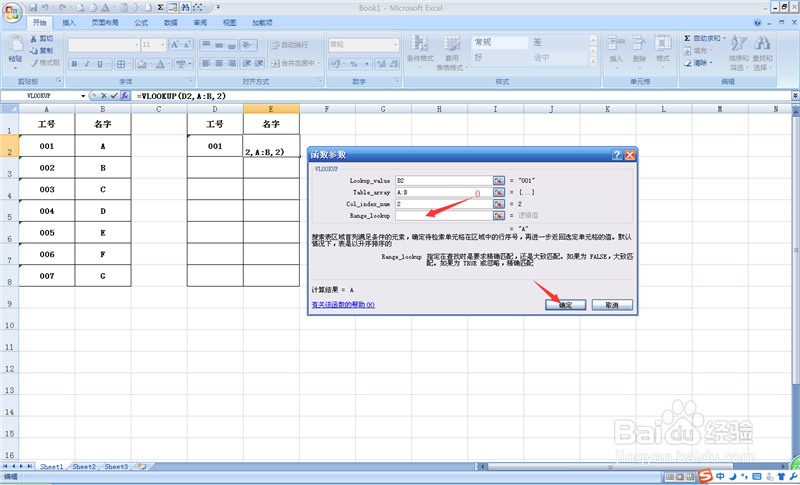The image size is (800, 485).
Task: Click the Increase Font Size icon
Action: click(174, 45)
